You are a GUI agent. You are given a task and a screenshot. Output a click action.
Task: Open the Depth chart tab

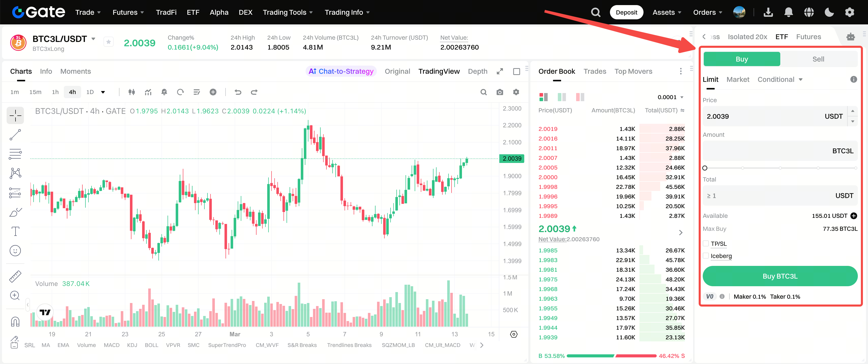477,71
